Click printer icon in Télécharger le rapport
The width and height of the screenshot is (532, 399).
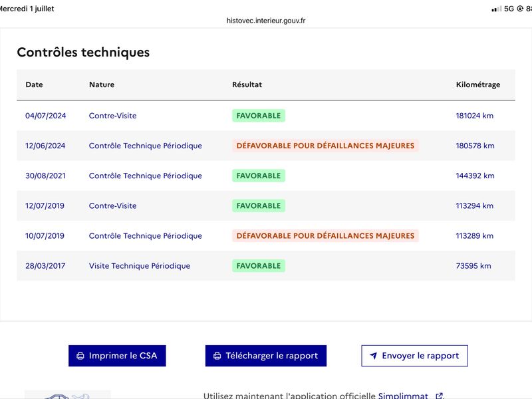[x=217, y=356]
